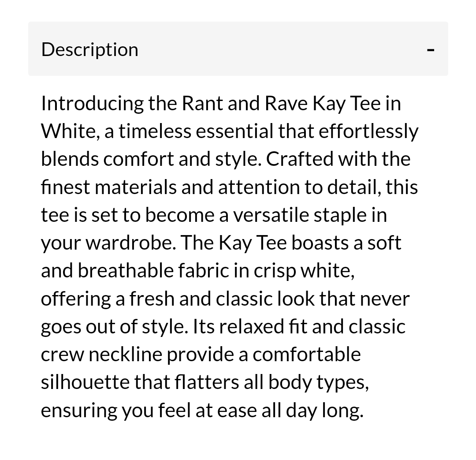This screenshot has width=476, height=460.
Task: Click the Description title text
Action: coord(89,49)
